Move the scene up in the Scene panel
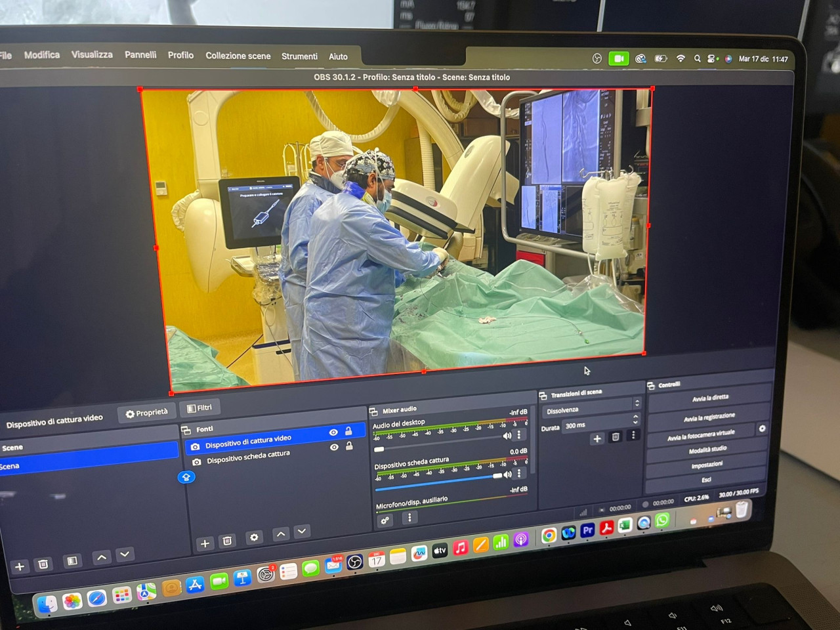Viewport: 840px width, 630px height. coord(102,557)
